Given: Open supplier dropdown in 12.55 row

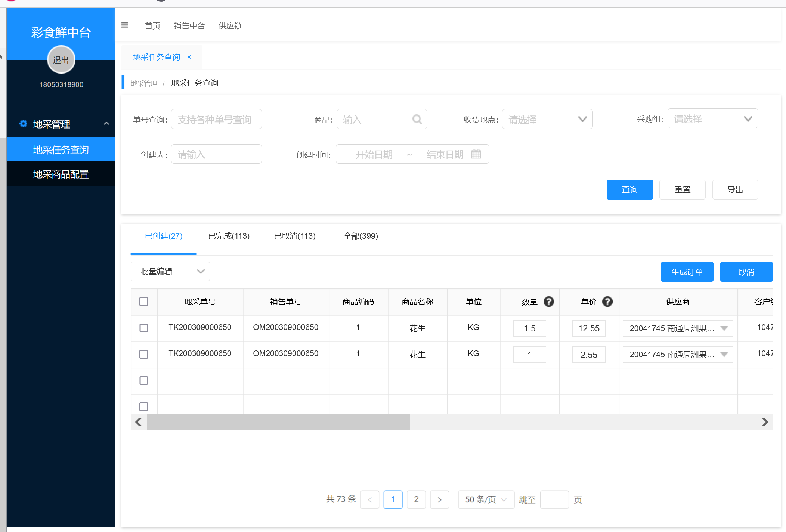Looking at the screenshot, I should pos(678,328).
